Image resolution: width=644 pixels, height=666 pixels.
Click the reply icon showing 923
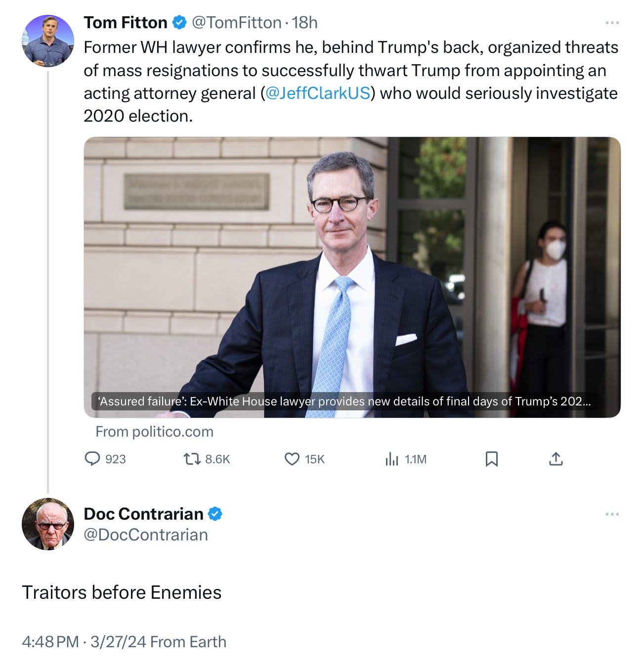(x=92, y=459)
